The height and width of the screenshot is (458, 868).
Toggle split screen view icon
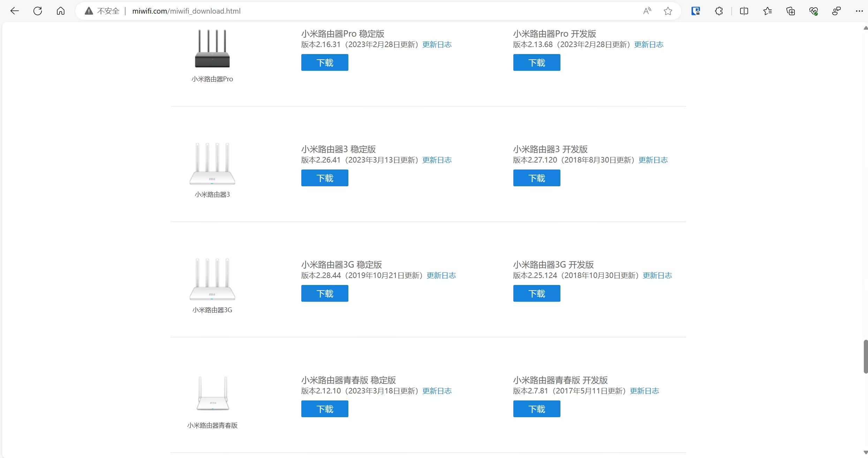[744, 11]
